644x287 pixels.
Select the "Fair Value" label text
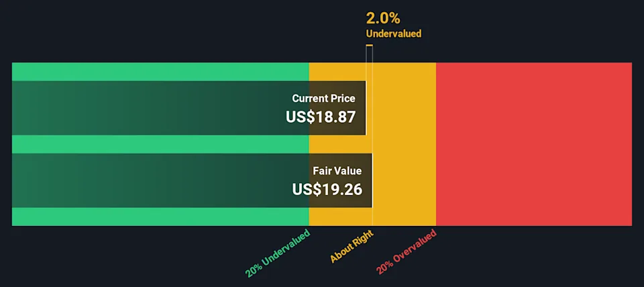[337, 171]
